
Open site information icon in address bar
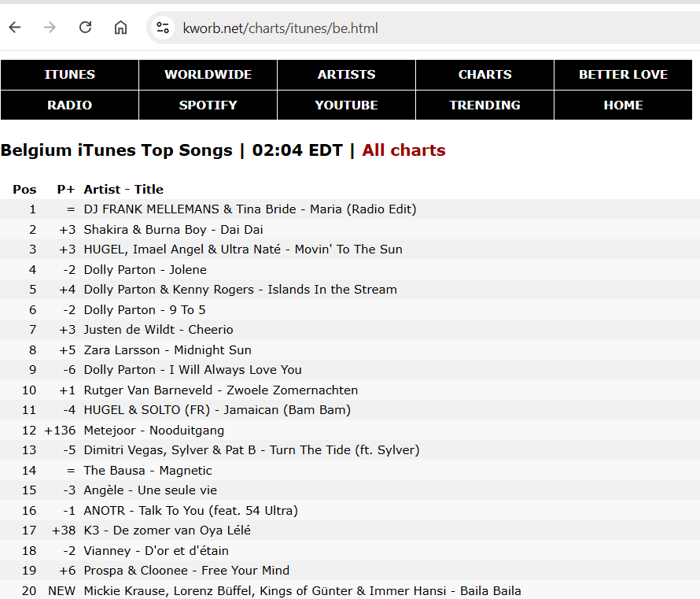163,28
